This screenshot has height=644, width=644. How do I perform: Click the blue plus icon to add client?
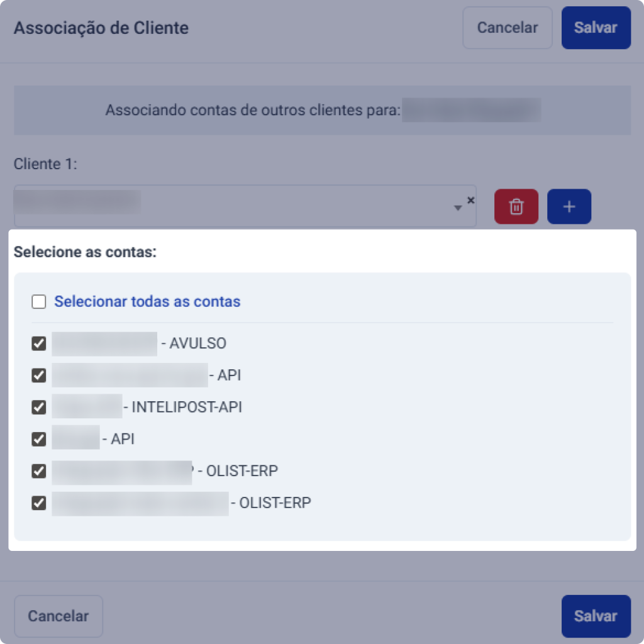point(569,206)
